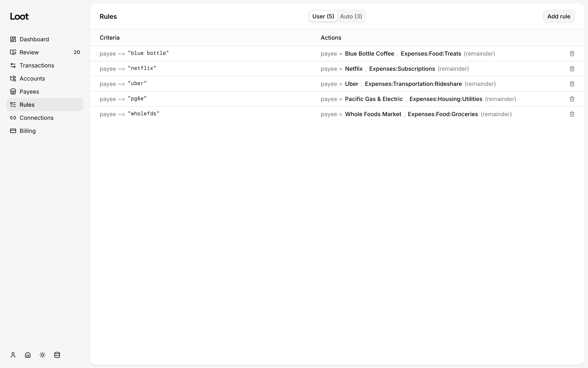This screenshot has height=368, width=588.
Task: Switch to the User (5) tab
Action: point(323,16)
